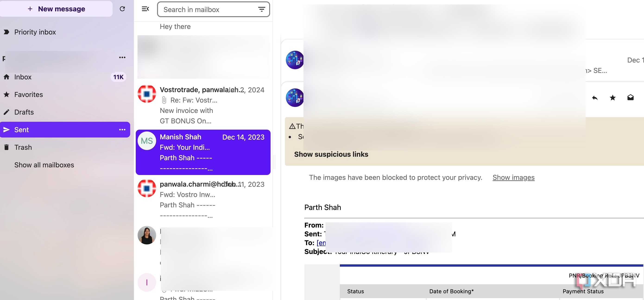Select the MS avatar of Manish Shah
Image resolution: width=644 pixels, height=300 pixels.
147,141
